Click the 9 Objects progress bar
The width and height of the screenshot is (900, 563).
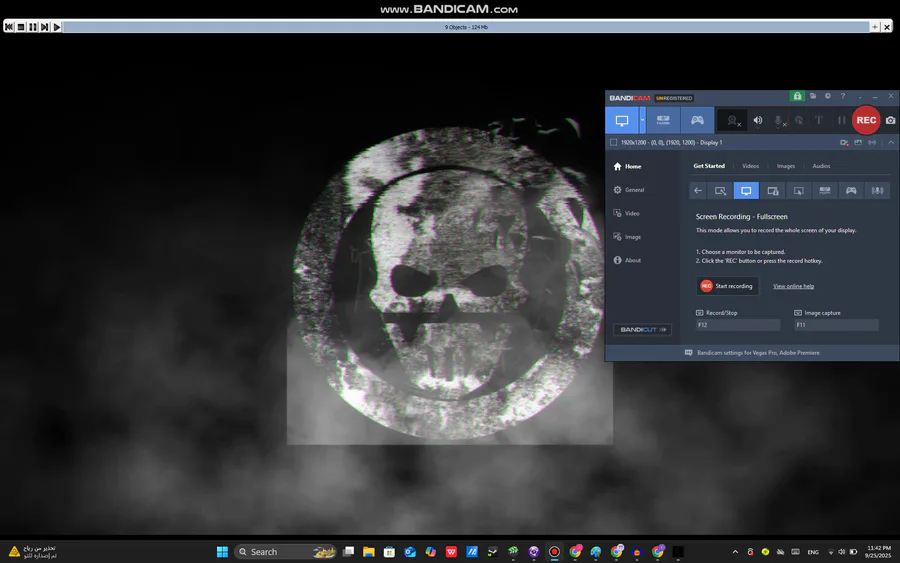coord(466,27)
